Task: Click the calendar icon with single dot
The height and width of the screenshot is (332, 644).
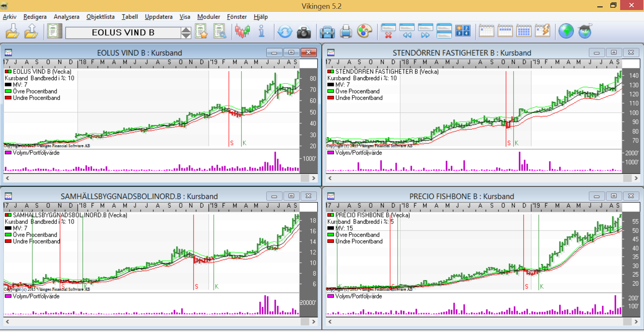Action: tap(486, 31)
